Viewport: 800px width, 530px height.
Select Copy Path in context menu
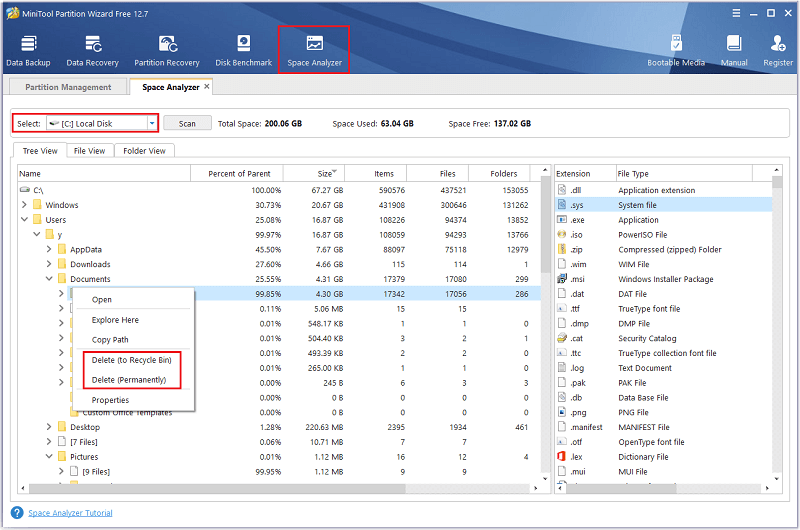click(x=133, y=340)
